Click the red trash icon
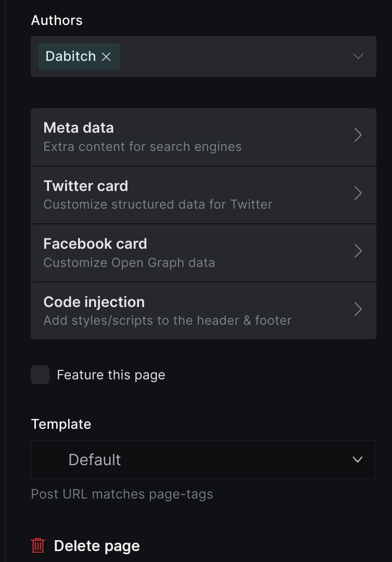This screenshot has width=392, height=562. [x=38, y=545]
